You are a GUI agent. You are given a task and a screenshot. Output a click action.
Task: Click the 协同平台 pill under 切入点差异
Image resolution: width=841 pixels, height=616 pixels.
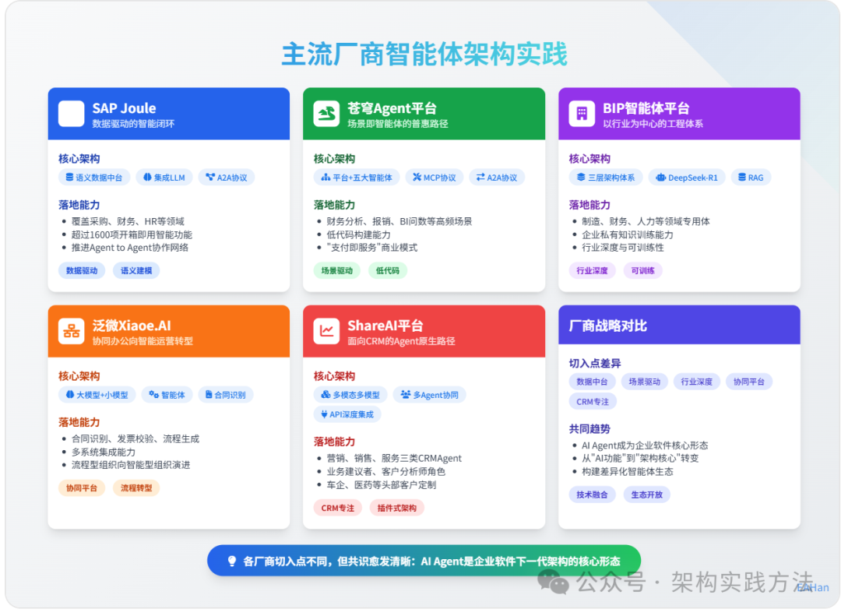pyautogui.click(x=749, y=382)
